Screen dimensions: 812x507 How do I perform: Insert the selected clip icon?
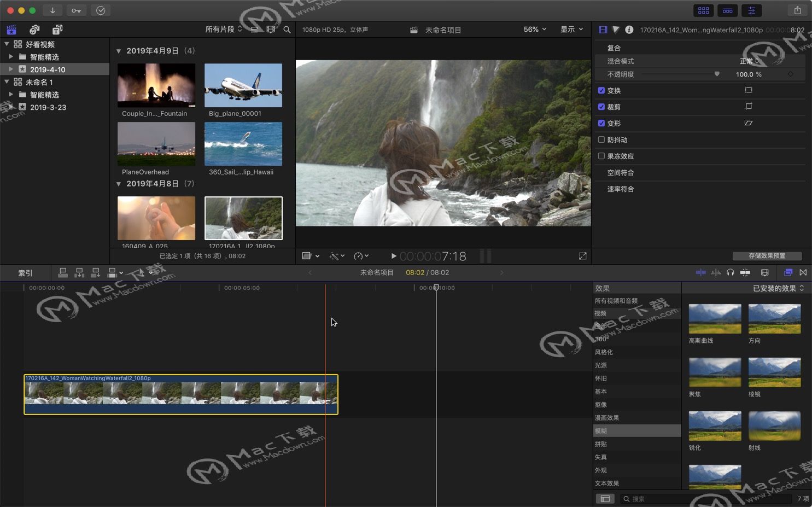click(x=79, y=272)
